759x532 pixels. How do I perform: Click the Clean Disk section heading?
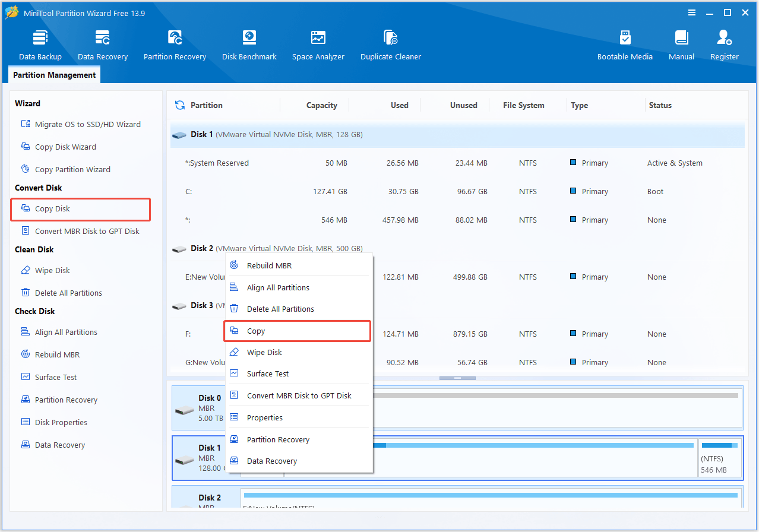coord(34,249)
